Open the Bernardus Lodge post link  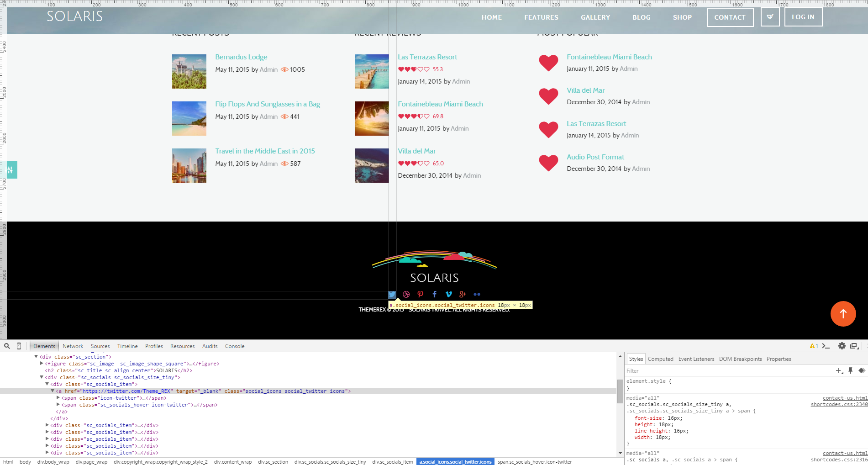click(241, 57)
